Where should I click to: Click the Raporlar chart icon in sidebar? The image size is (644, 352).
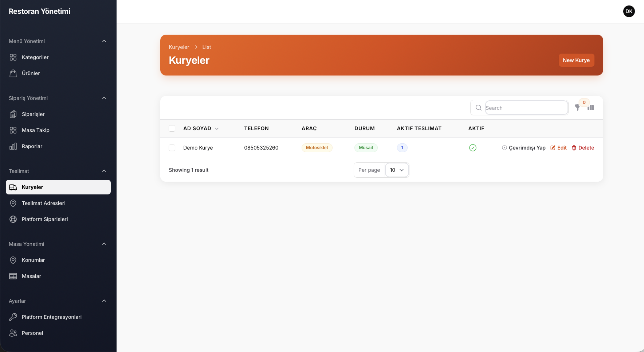13,146
